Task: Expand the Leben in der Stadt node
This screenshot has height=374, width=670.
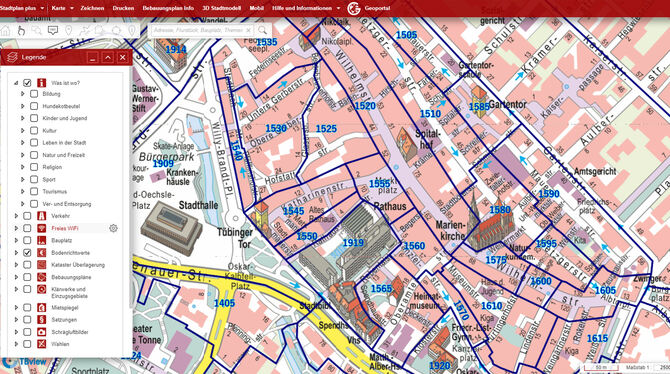Action: [x=23, y=143]
